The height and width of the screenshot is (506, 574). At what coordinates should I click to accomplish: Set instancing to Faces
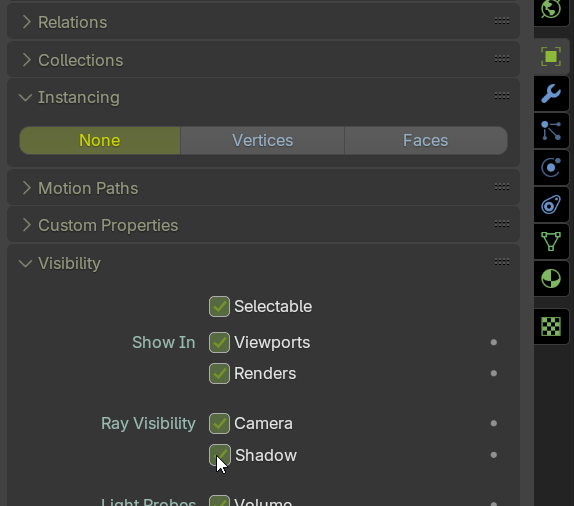point(426,141)
